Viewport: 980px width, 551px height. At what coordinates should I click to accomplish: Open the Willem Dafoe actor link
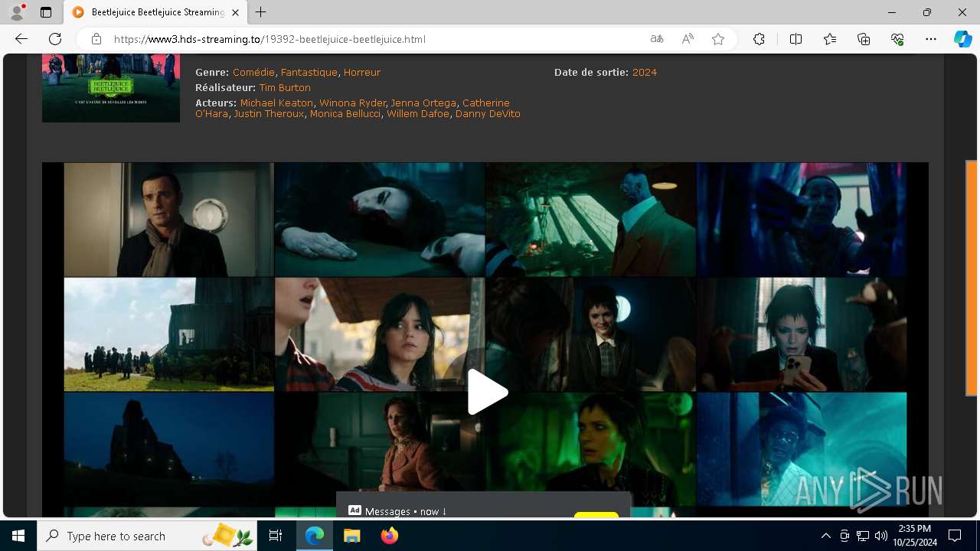418,113
